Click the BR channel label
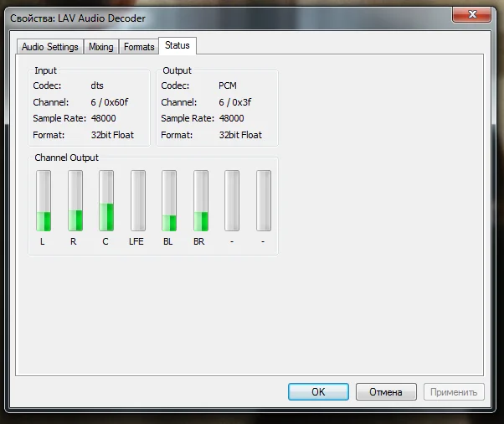 pos(199,241)
